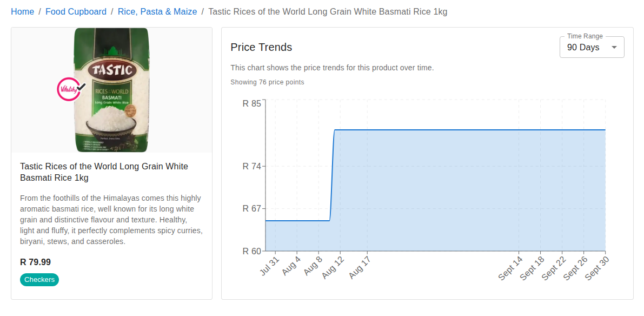The height and width of the screenshot is (316, 644).
Task: Click the R 60 y-axis label
Action: (x=251, y=251)
